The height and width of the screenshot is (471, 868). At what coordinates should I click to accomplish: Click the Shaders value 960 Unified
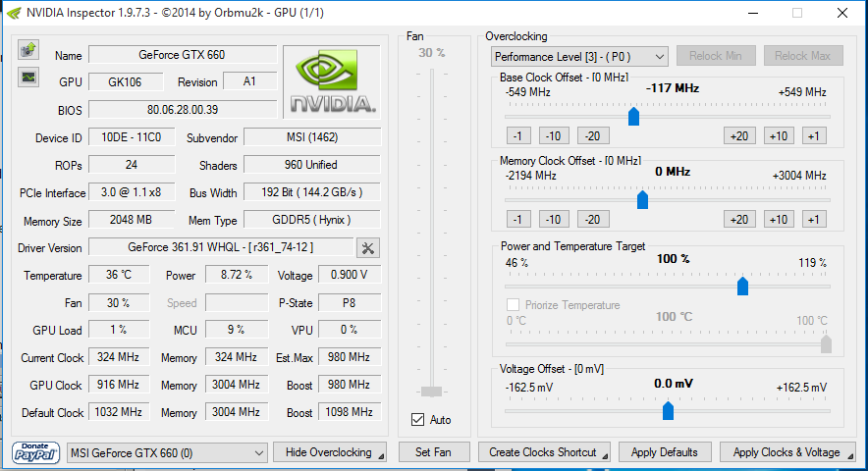click(x=312, y=165)
